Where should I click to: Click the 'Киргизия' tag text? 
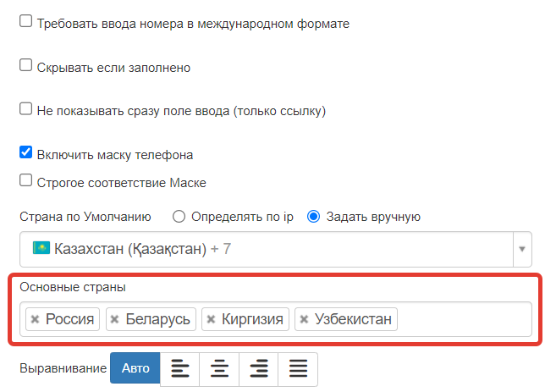(x=253, y=319)
